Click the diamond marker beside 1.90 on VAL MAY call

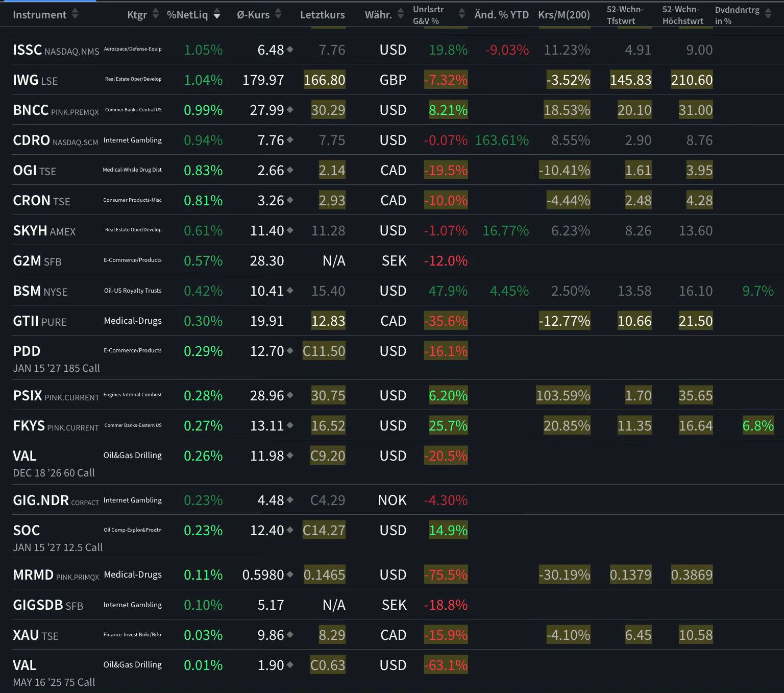tap(290, 665)
